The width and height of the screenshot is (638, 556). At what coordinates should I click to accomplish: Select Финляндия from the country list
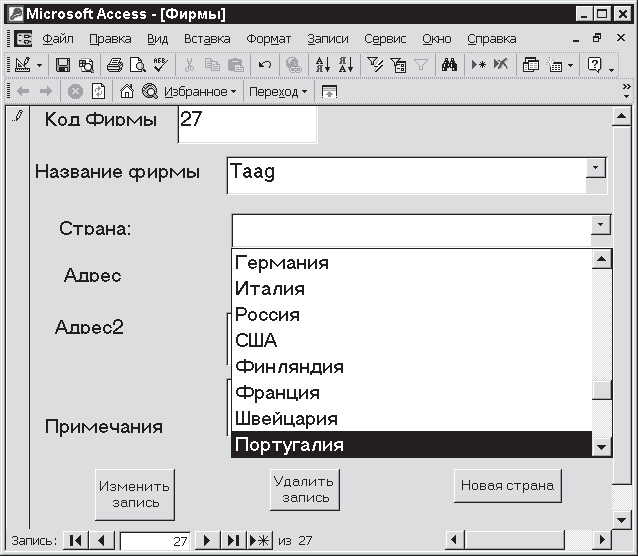[289, 367]
